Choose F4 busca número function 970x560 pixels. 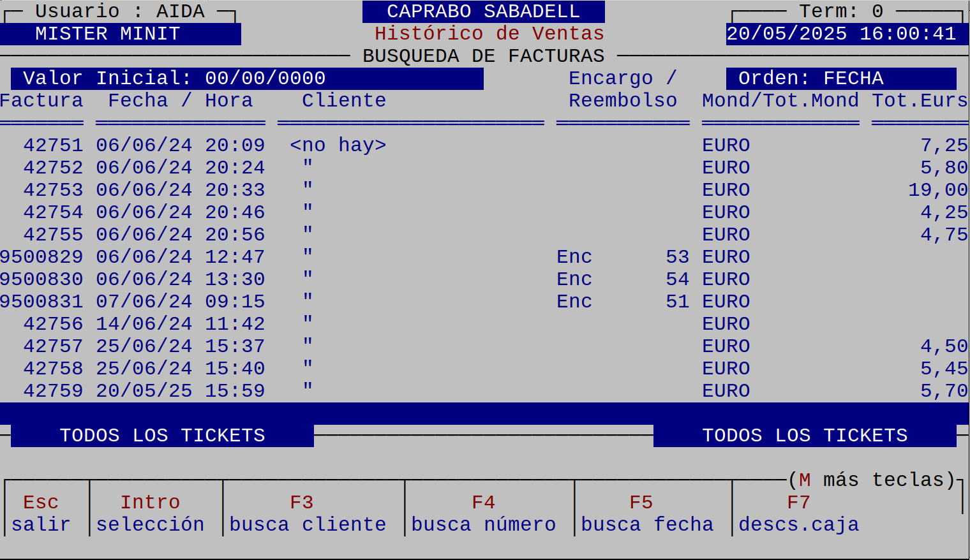pos(483,513)
